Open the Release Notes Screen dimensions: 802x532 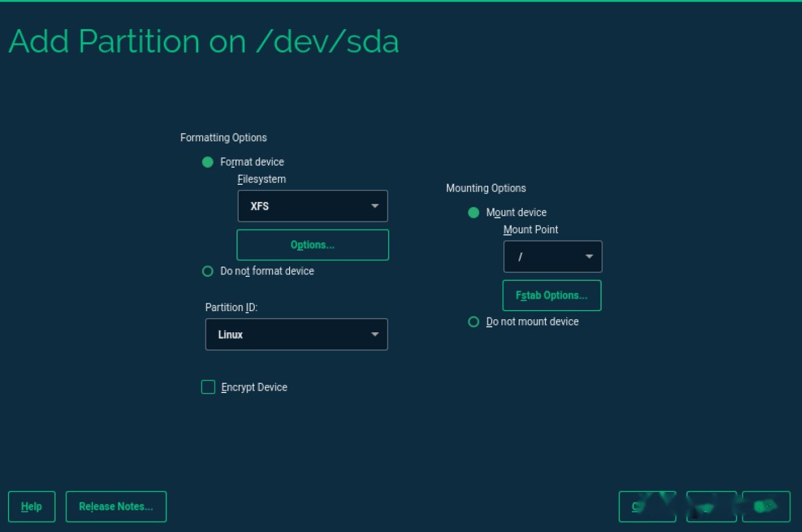pyautogui.click(x=116, y=506)
